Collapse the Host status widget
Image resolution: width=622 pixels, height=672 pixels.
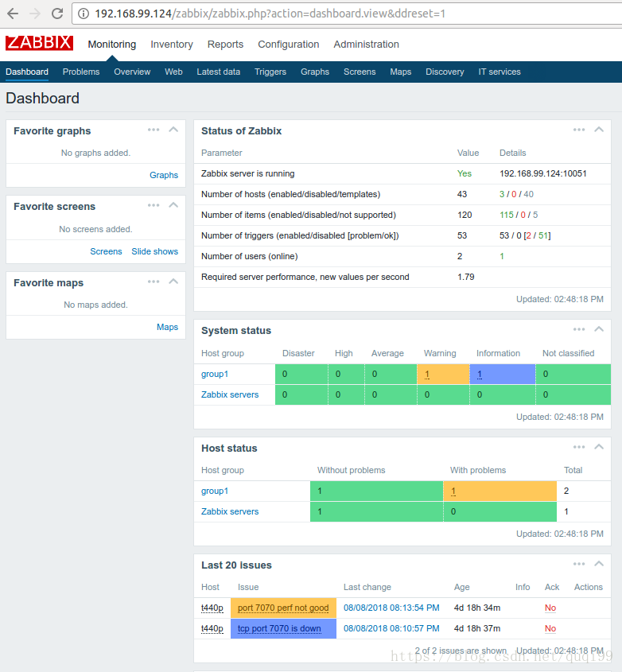pyautogui.click(x=599, y=447)
